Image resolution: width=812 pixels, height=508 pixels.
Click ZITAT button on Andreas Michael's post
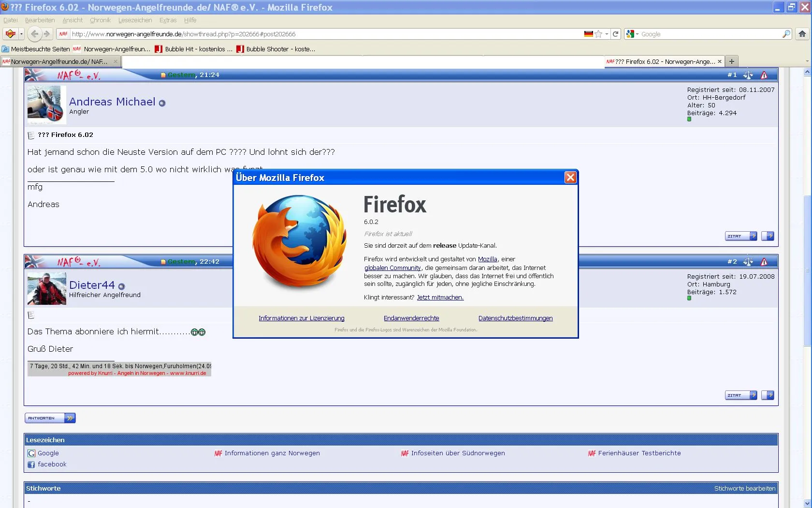click(741, 236)
